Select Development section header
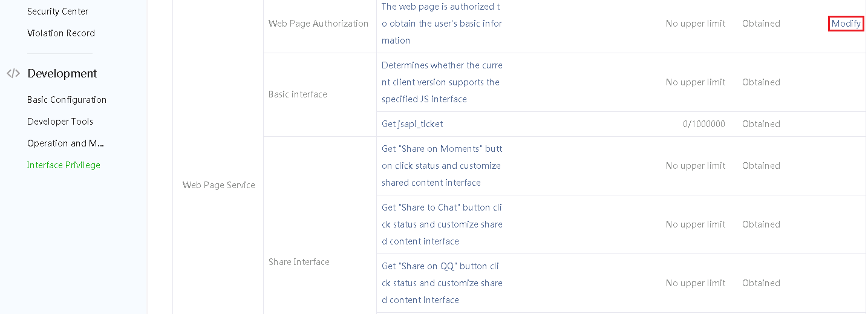Screen dimensions: 868x314 (62, 73)
